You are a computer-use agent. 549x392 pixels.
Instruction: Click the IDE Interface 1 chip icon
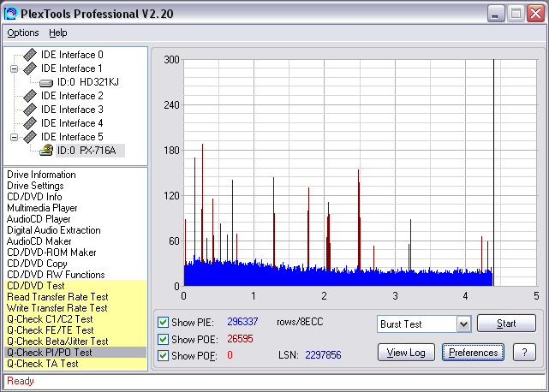[x=30, y=68]
